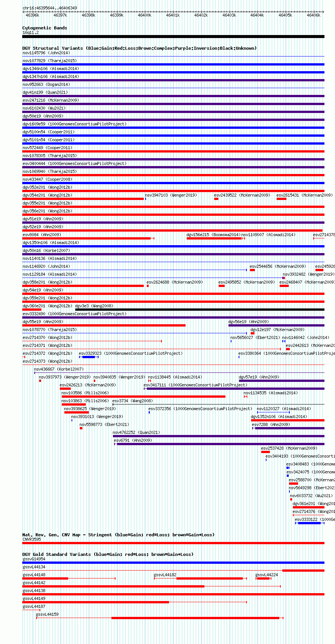Click the 46400k ruler tick label
The image size is (335, 644).
[x=145, y=15]
